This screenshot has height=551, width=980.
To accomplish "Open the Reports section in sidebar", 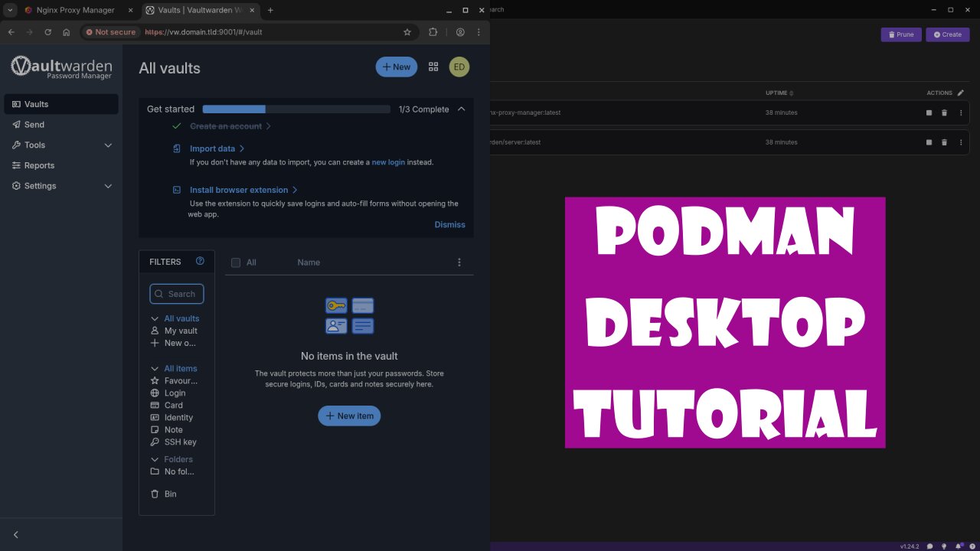I will point(61,165).
